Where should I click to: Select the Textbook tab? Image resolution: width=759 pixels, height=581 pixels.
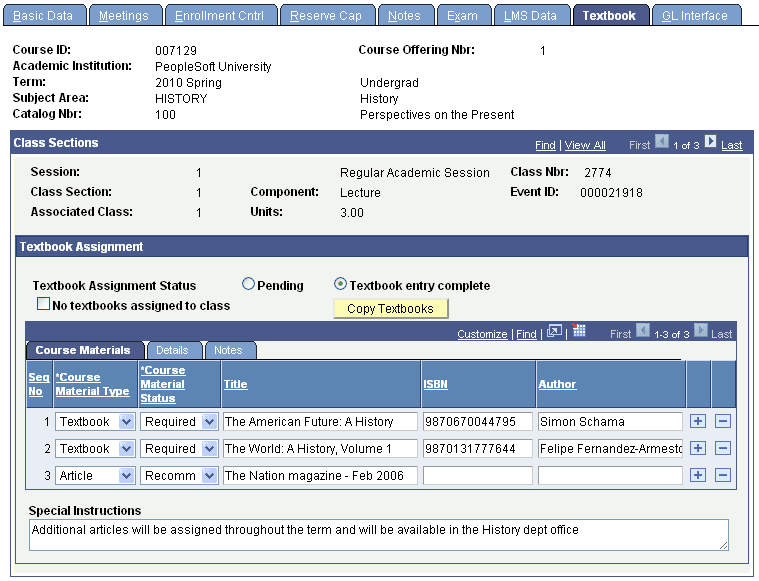pyautogui.click(x=610, y=15)
